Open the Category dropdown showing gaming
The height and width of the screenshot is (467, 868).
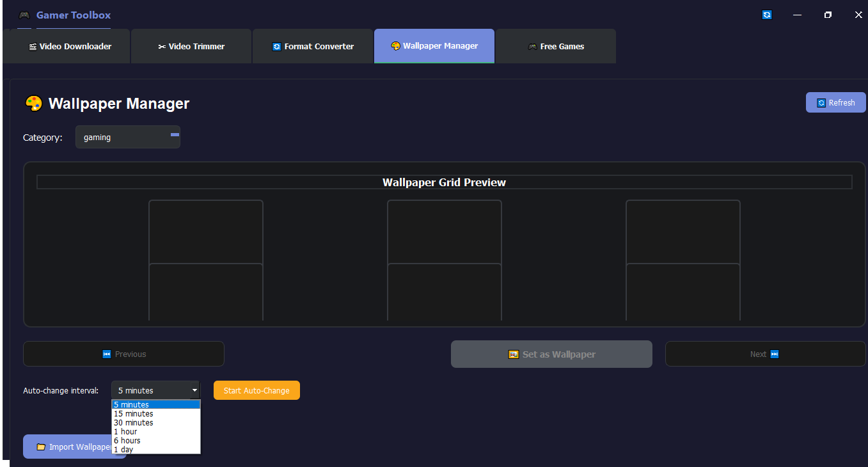pos(128,137)
